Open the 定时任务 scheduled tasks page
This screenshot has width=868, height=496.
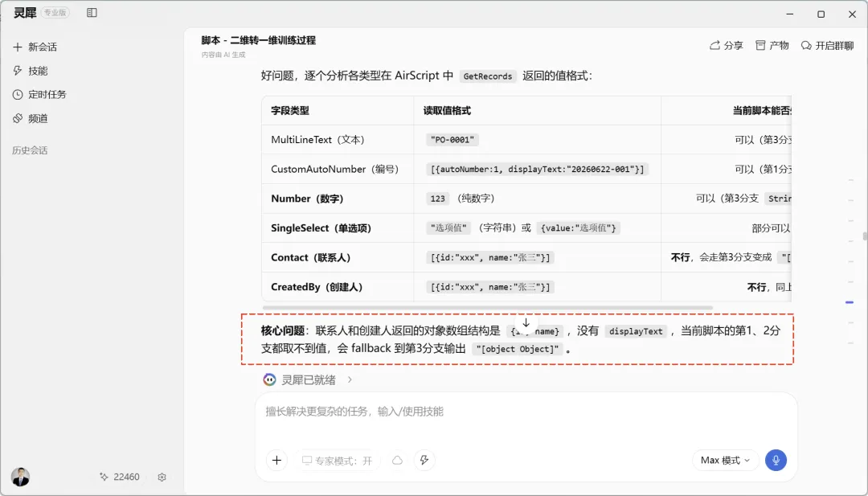click(x=39, y=95)
